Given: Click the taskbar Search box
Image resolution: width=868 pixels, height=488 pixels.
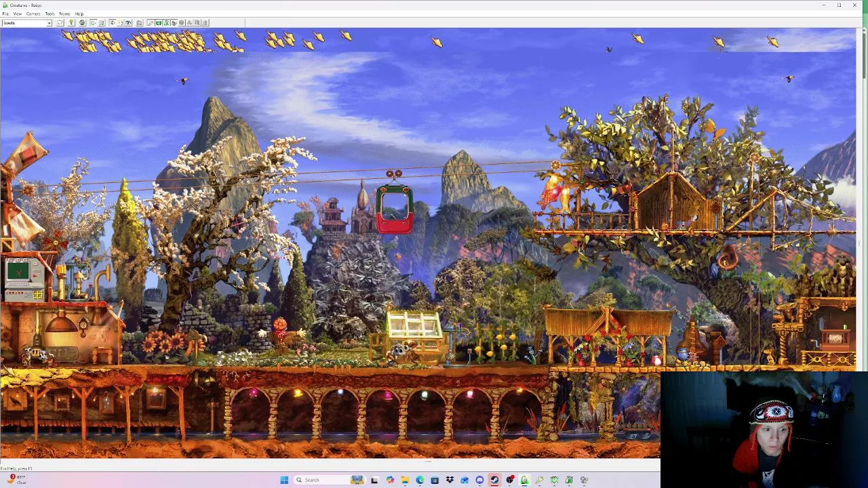Looking at the screenshot, I should [329, 480].
